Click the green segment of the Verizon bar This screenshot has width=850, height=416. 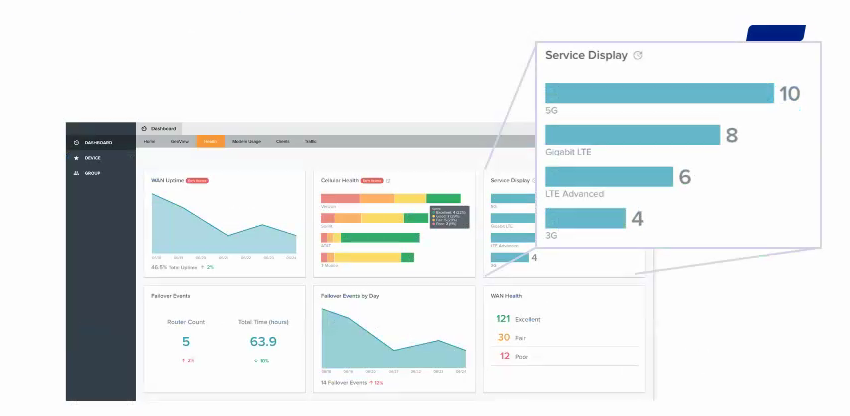click(443, 198)
